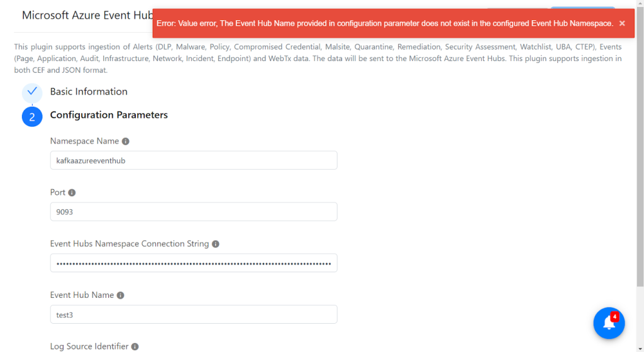The image size is (644, 352).
Task: Show info for Namespace Name field
Action: [x=126, y=141]
